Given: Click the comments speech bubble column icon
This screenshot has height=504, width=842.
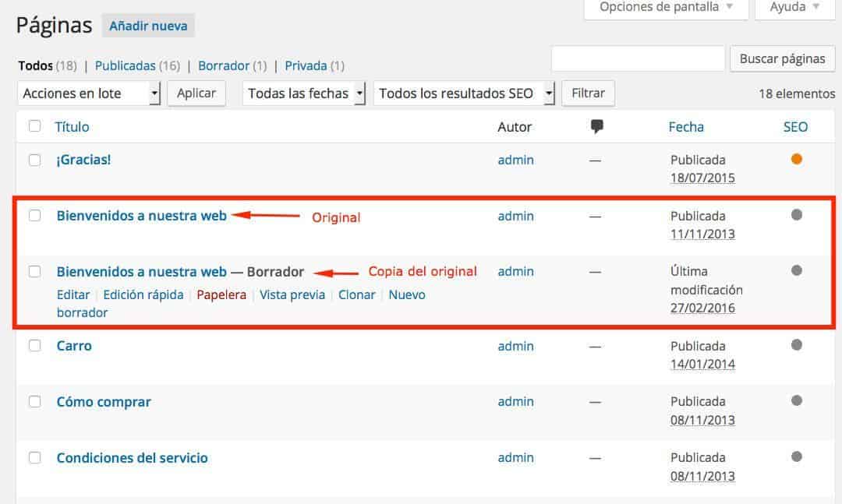Looking at the screenshot, I should 597,127.
